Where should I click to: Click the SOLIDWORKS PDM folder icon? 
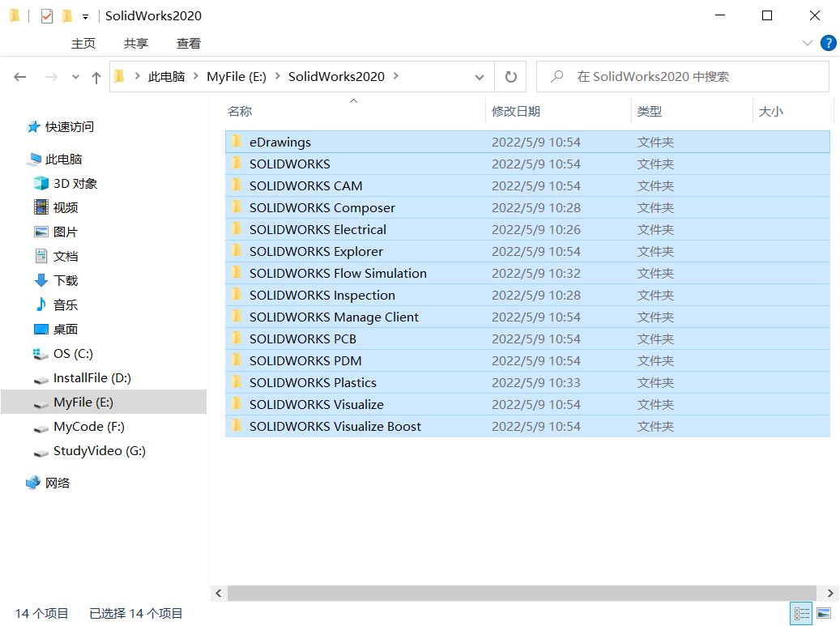pos(237,360)
